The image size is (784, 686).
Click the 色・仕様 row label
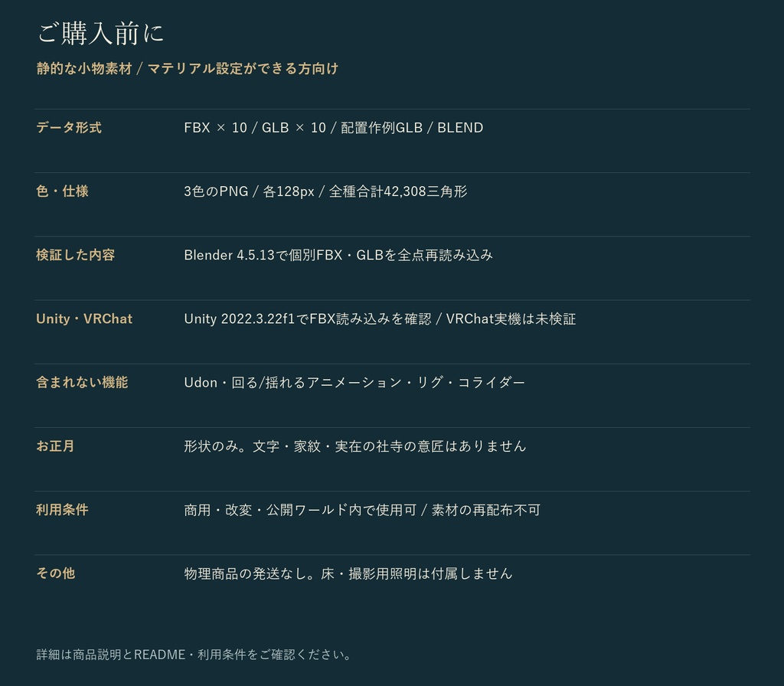tap(63, 191)
